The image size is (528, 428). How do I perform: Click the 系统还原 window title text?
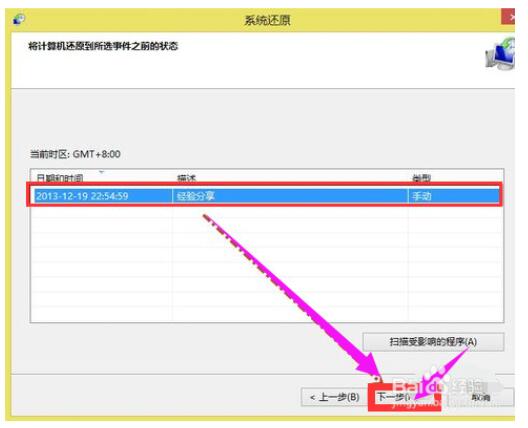pyautogui.click(x=267, y=20)
